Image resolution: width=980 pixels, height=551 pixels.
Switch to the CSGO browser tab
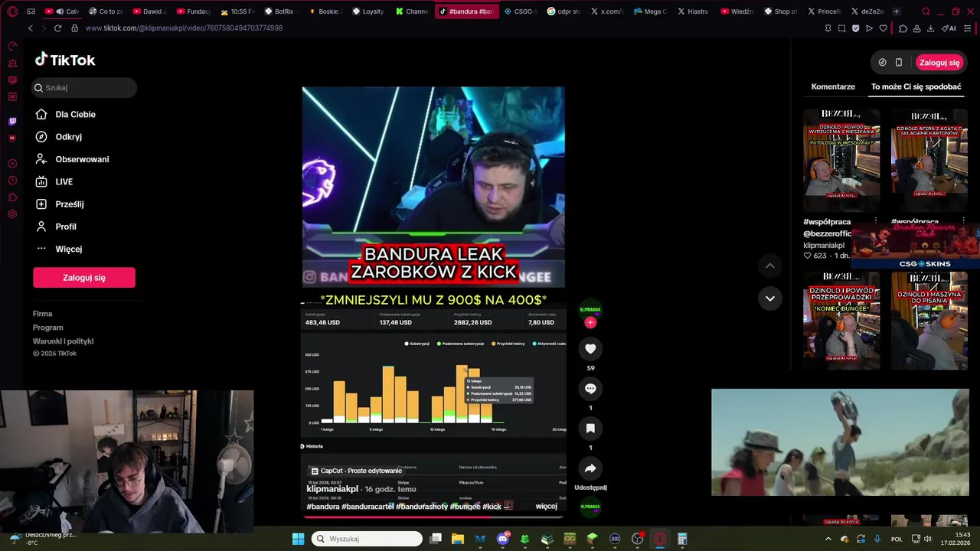[x=520, y=11]
